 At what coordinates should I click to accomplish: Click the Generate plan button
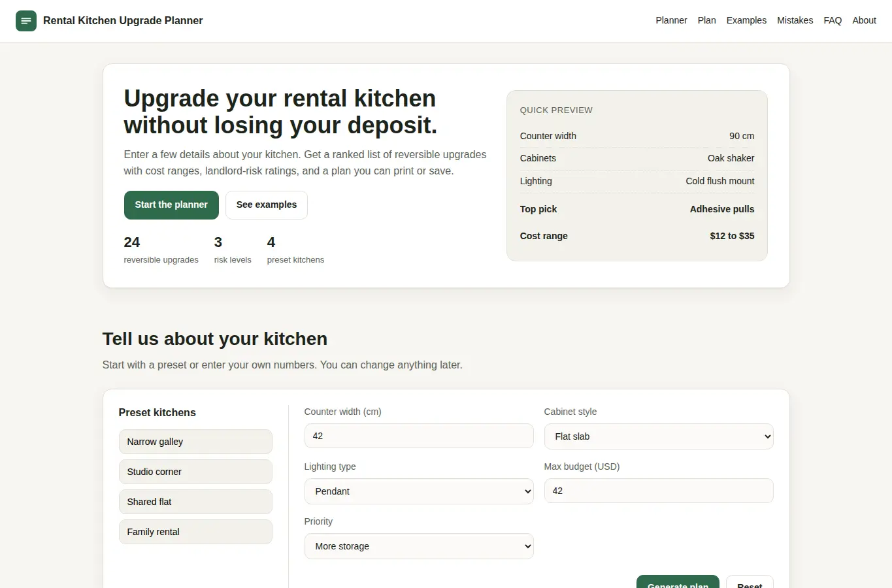[678, 582]
